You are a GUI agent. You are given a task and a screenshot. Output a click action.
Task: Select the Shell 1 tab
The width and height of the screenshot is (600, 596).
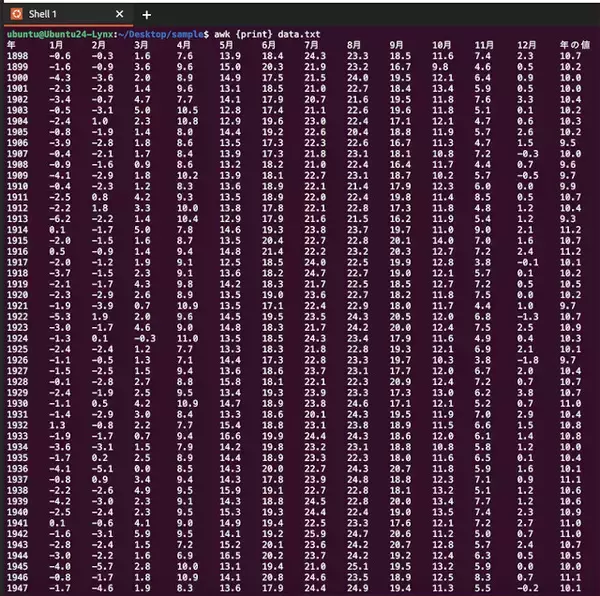tap(69, 15)
